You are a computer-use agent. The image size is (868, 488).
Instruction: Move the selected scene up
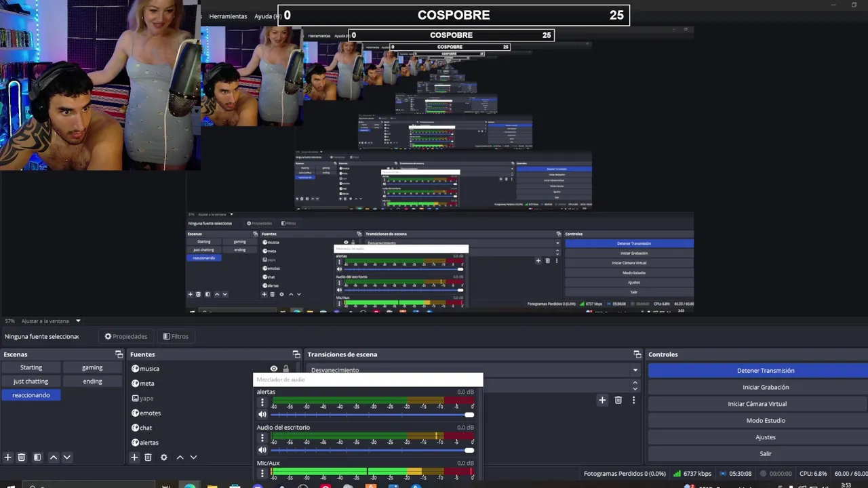(54, 457)
